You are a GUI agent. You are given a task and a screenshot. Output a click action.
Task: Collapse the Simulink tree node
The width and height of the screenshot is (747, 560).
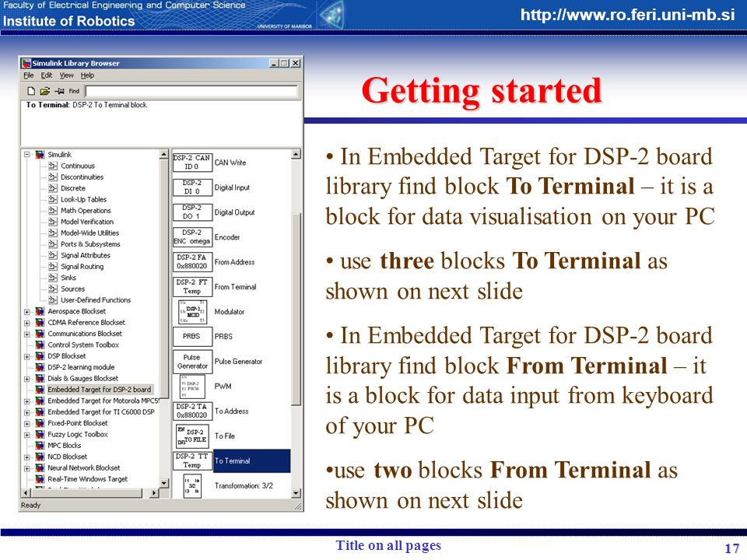[27, 155]
